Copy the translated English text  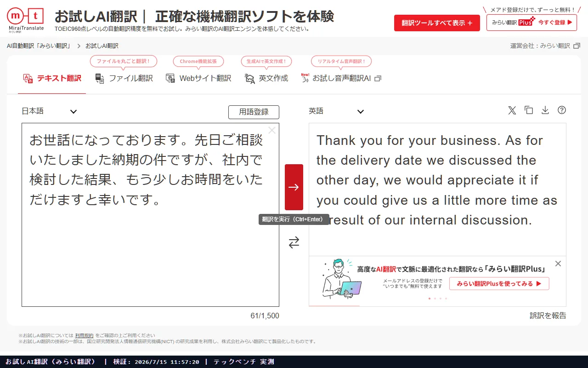click(529, 110)
